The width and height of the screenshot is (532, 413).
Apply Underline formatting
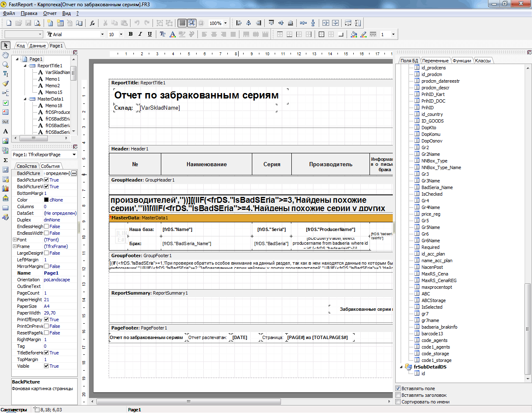point(150,34)
